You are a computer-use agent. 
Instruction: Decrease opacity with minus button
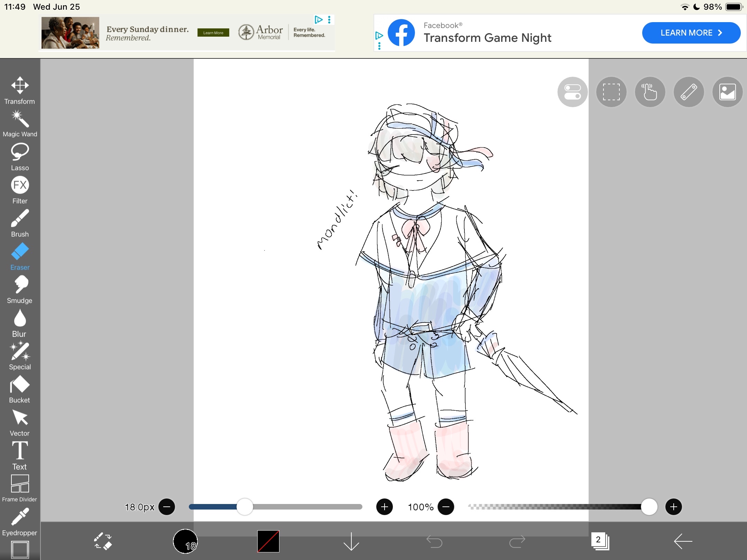446,507
